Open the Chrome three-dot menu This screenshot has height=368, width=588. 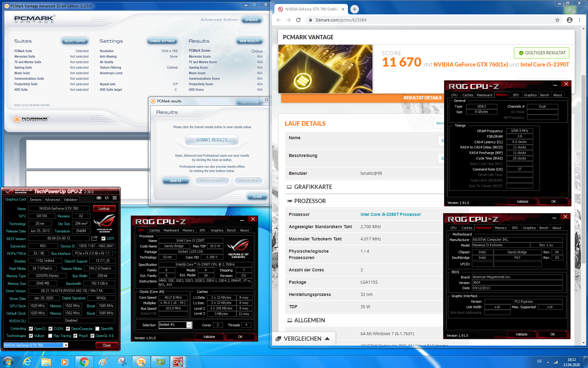pos(579,20)
